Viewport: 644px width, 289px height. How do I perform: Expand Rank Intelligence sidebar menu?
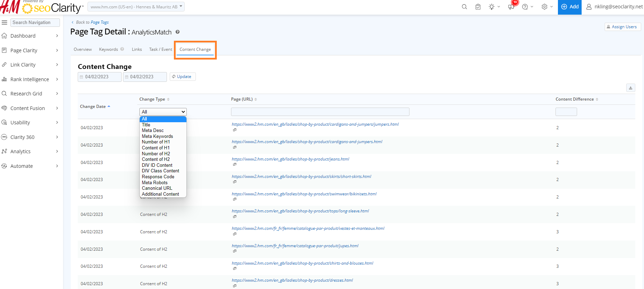[x=30, y=79]
